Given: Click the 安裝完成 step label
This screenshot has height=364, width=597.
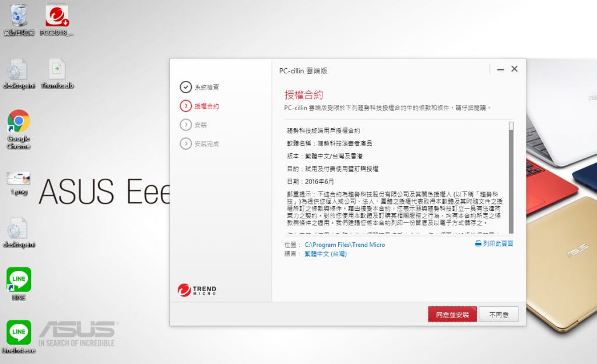Looking at the screenshot, I should tap(207, 144).
